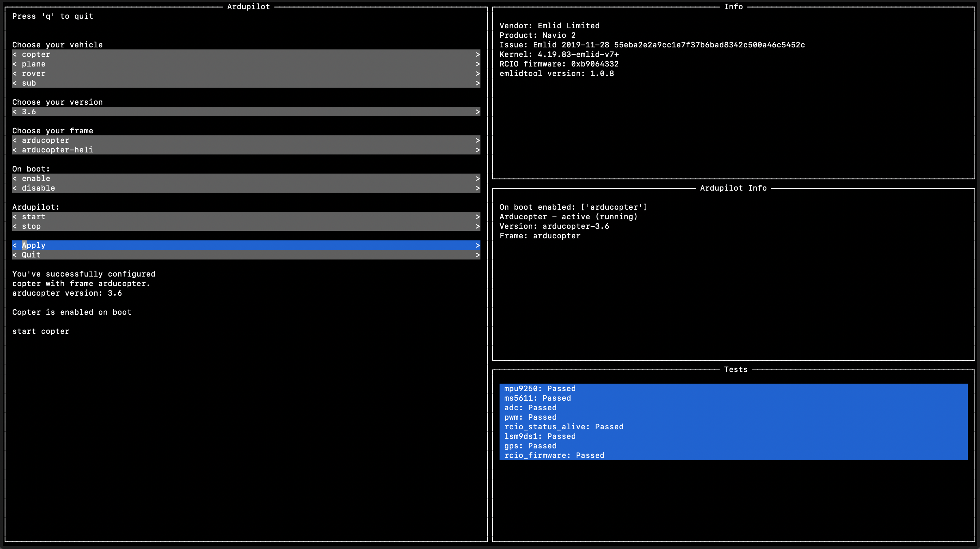Select sub in the vehicle list

click(x=246, y=83)
